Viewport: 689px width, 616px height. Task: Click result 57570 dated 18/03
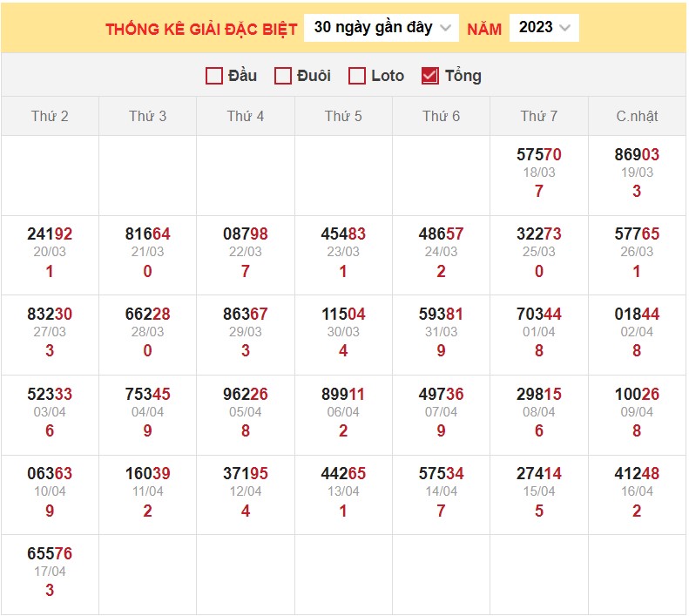[x=539, y=155]
